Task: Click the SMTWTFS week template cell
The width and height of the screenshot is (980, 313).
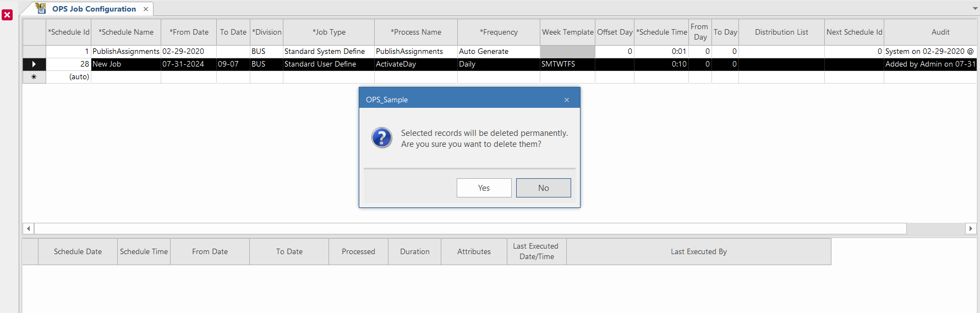Action: click(568, 64)
